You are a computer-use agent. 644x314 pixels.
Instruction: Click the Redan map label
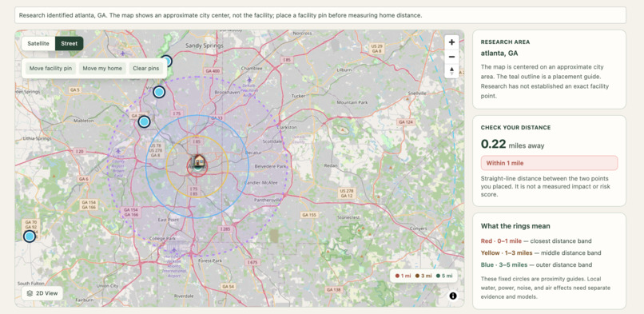[x=330, y=165]
